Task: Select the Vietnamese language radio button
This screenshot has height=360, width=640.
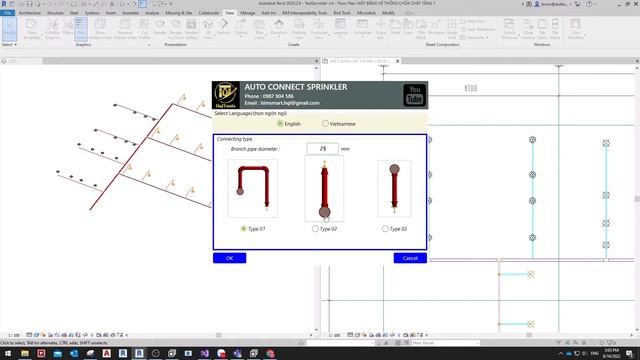Action: click(325, 123)
